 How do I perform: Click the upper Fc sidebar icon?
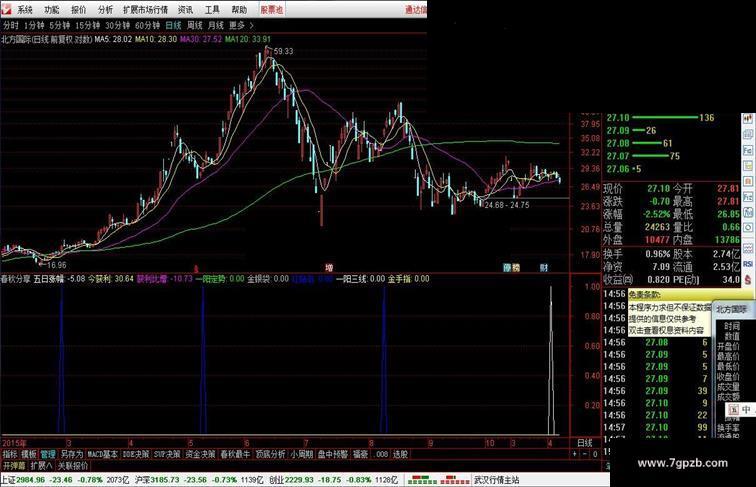[x=748, y=150]
